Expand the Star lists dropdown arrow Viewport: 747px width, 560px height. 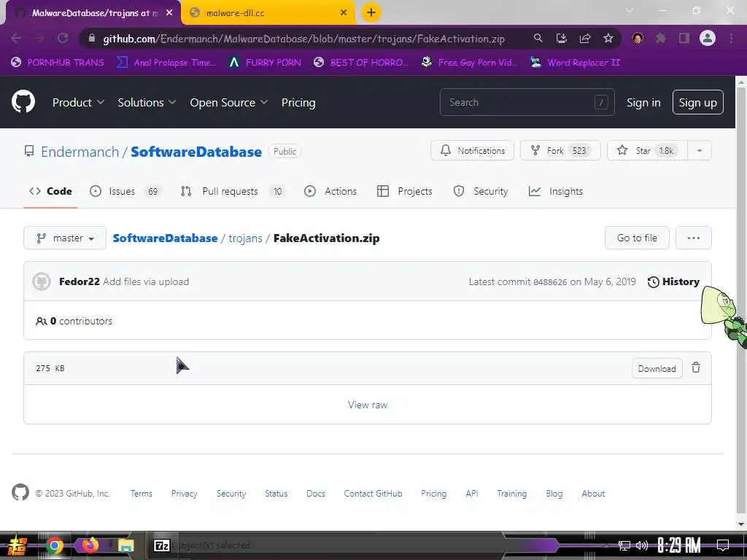700,150
